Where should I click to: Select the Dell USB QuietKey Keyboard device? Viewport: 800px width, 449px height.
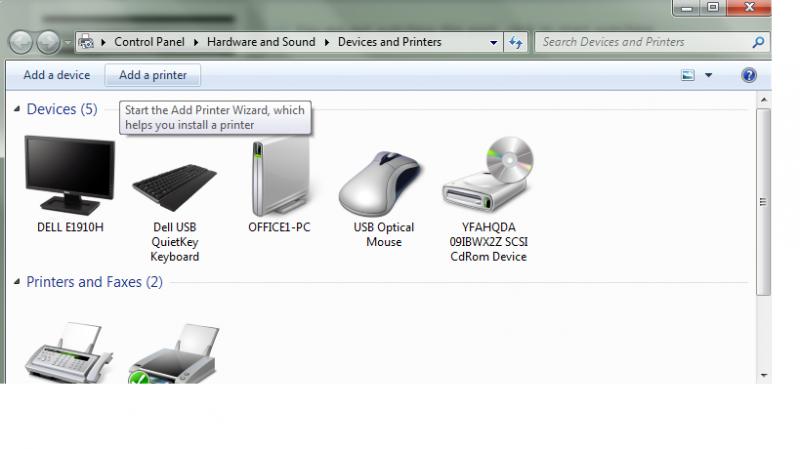click(x=174, y=186)
